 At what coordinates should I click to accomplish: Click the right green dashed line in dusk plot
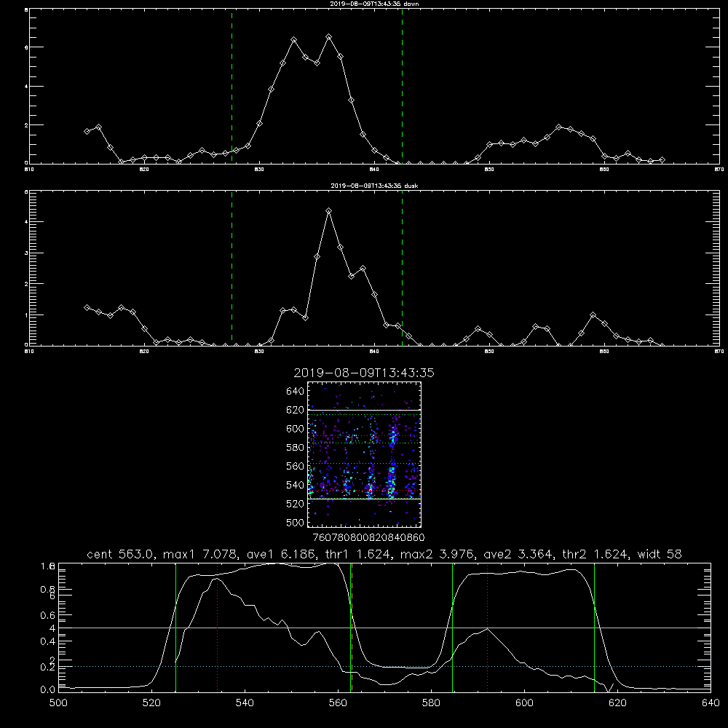(402, 269)
